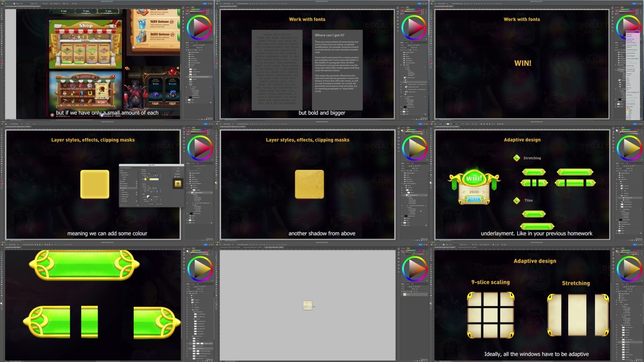The image size is (644, 362).
Task: Pick a color in the WIN! frame color wheel triangle
Action: pyautogui.click(x=631, y=28)
